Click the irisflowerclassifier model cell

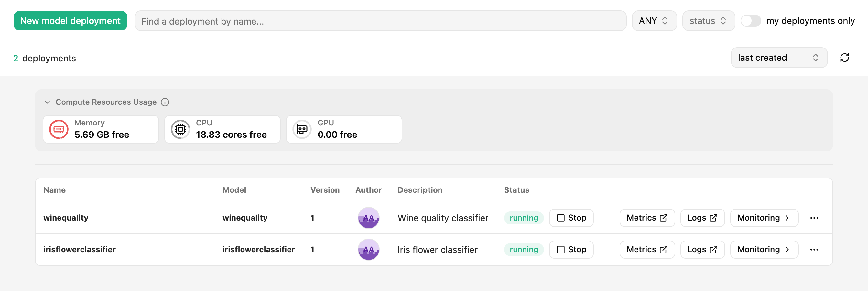[258, 250]
